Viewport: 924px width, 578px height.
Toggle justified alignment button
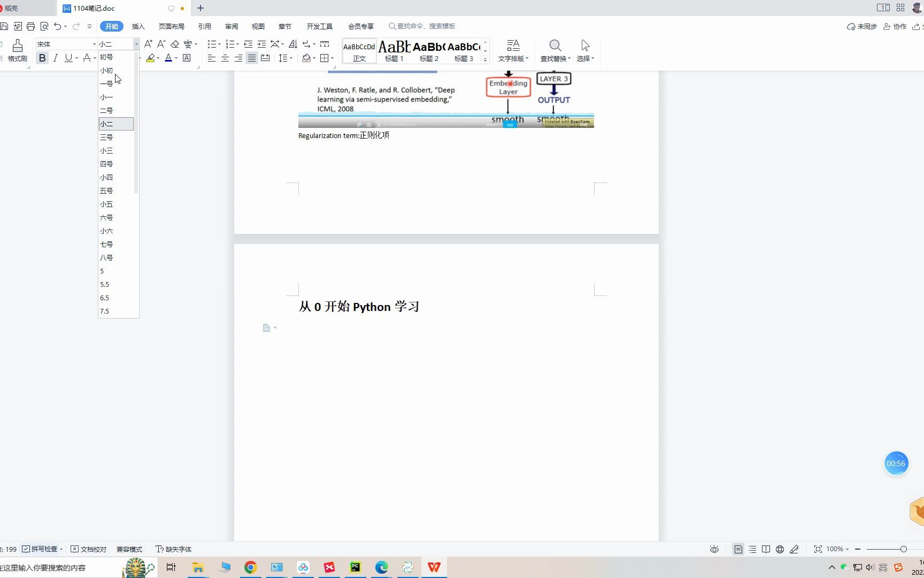click(x=252, y=58)
